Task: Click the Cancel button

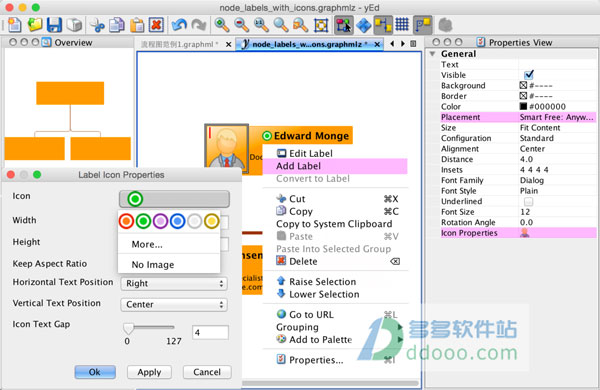Action: [x=207, y=372]
